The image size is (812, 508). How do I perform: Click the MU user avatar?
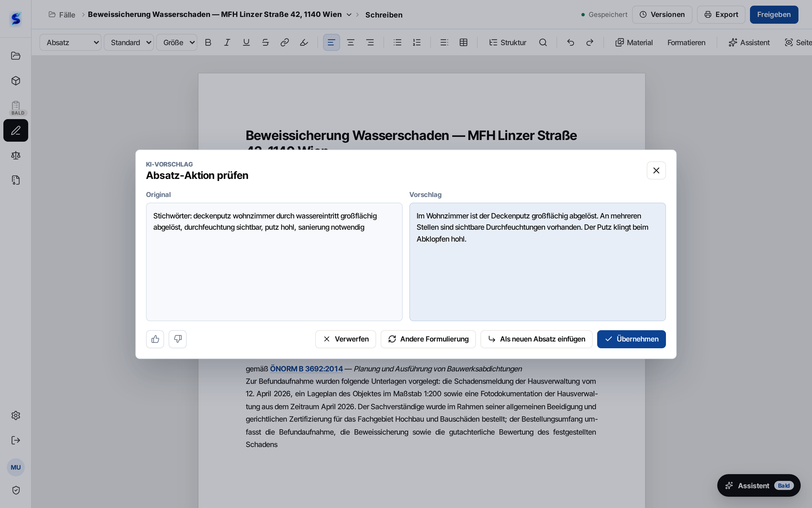click(x=16, y=467)
